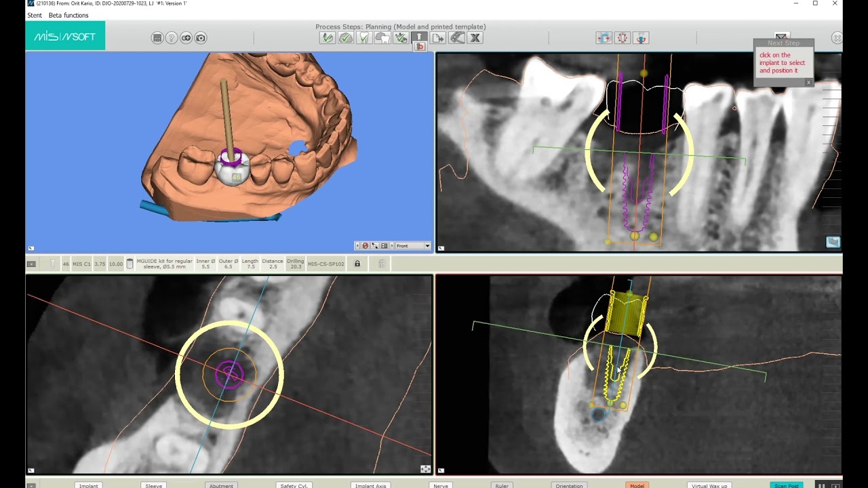Select the fifth process step double-check icon
This screenshot has width=868, height=488.
tap(401, 38)
